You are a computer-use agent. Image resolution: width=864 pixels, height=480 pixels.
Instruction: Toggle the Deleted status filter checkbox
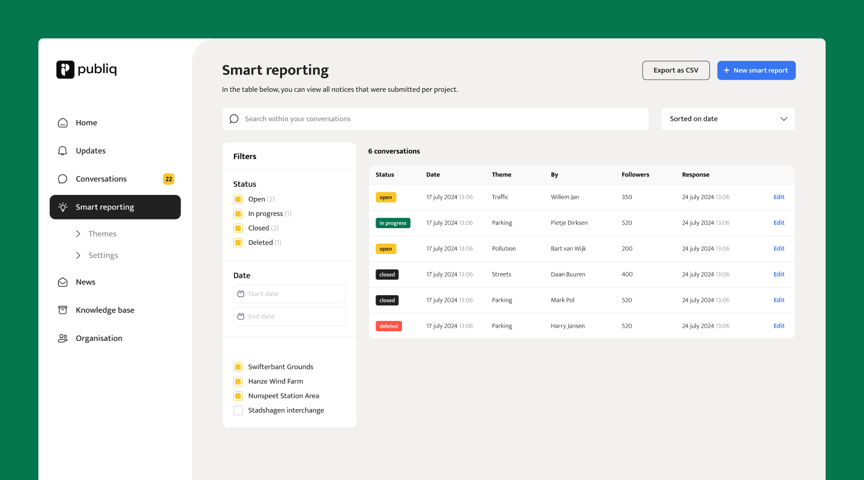pyautogui.click(x=238, y=242)
